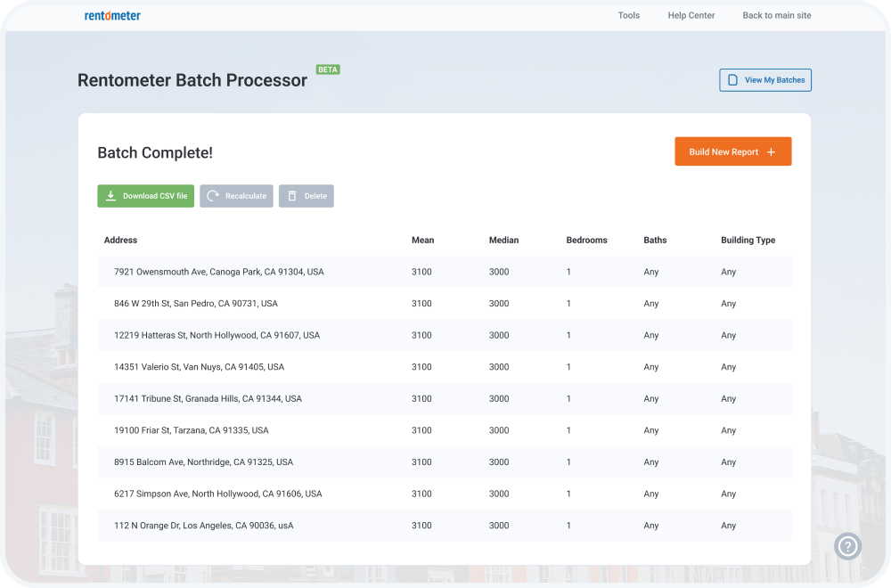Click median 3000 in 846 W 29th St row
This screenshot has width=891, height=588.
[499, 304]
